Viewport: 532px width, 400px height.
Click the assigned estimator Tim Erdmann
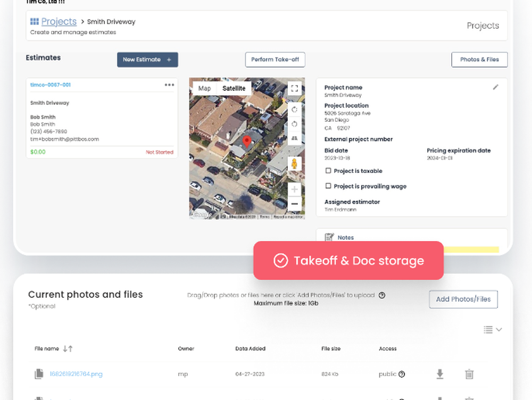click(340, 210)
